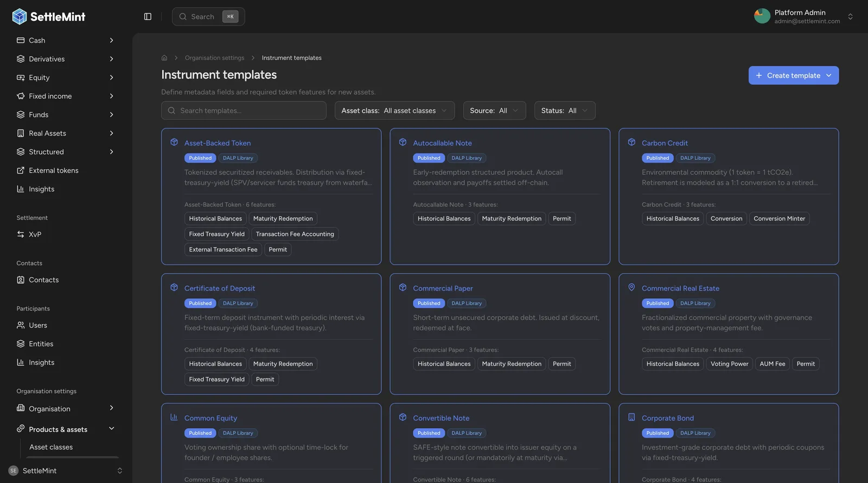868x483 pixels.
Task: Open the Commercial Paper template
Action: 443,288
